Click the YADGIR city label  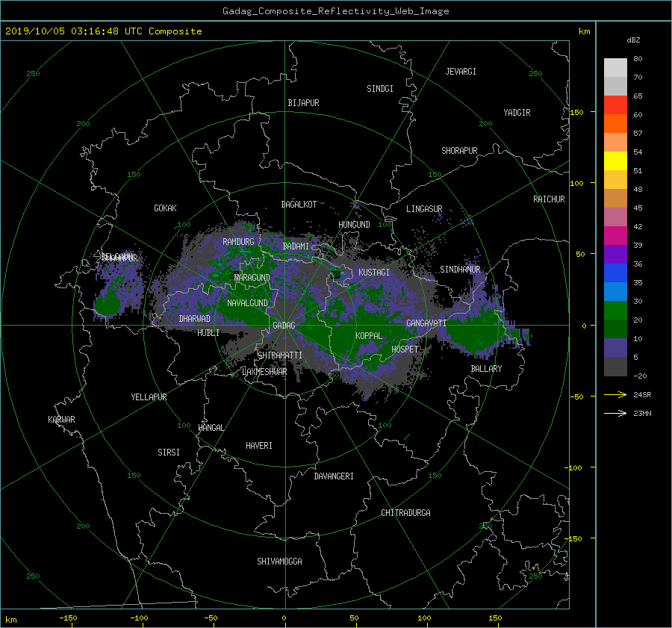[x=517, y=113]
